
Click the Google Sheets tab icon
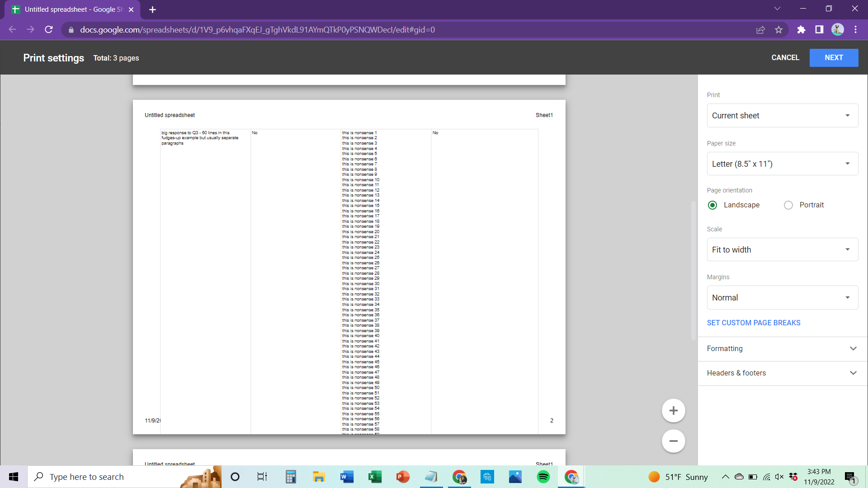15,9
